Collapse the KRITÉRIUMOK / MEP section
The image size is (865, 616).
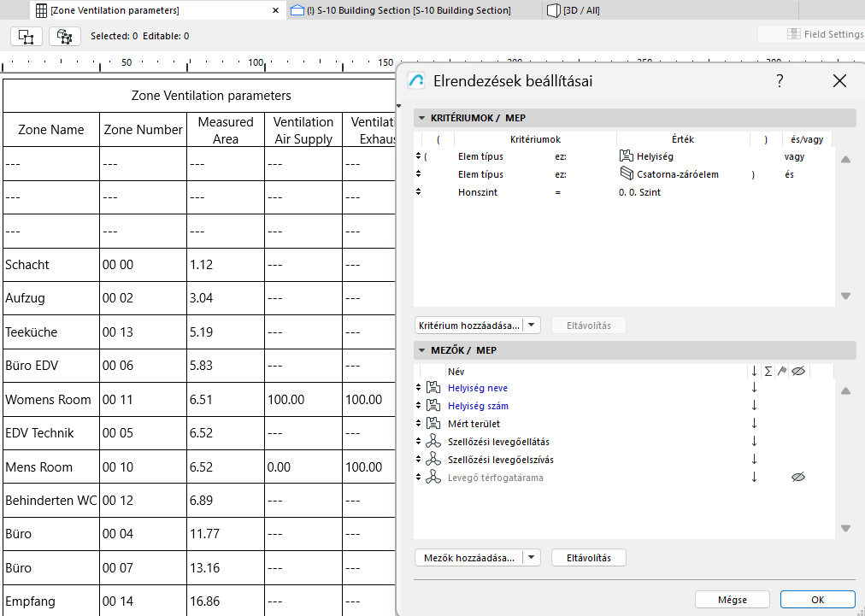(421, 117)
